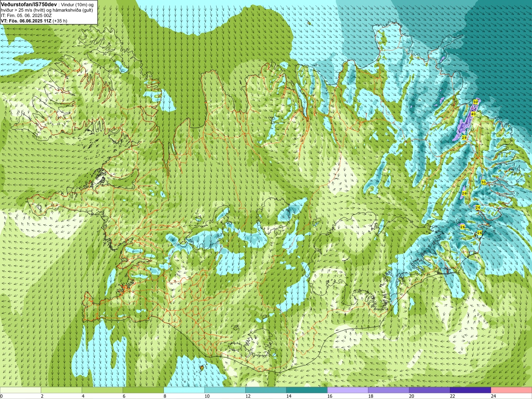The height and width of the screenshot is (399, 532).
Task: Click the legend scale number 16
Action: (330, 397)
